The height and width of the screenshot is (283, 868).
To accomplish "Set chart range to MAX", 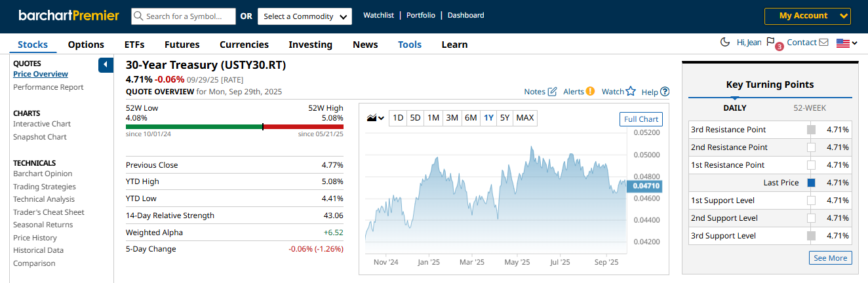I will (x=524, y=118).
